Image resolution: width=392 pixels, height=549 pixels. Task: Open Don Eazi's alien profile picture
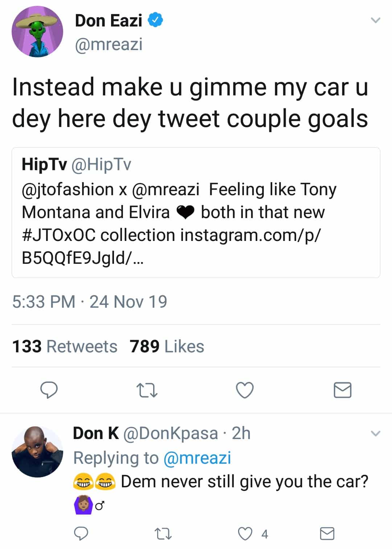pos(37,32)
